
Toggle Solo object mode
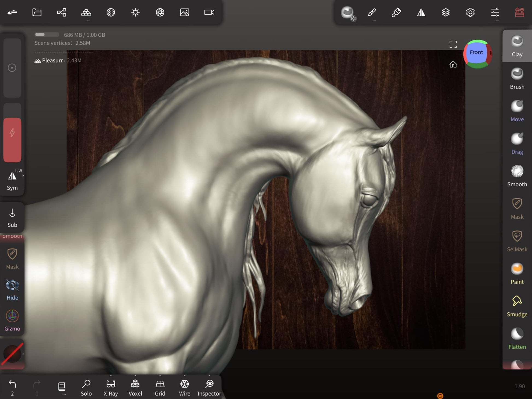tap(86, 388)
